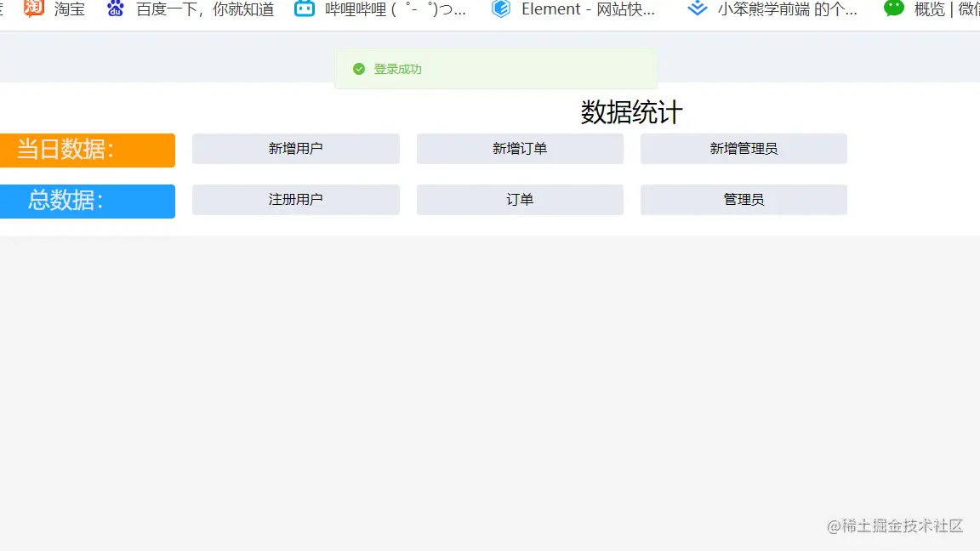
Task: Open the 小笨熊学前端 bookmark icon
Action: point(697,9)
